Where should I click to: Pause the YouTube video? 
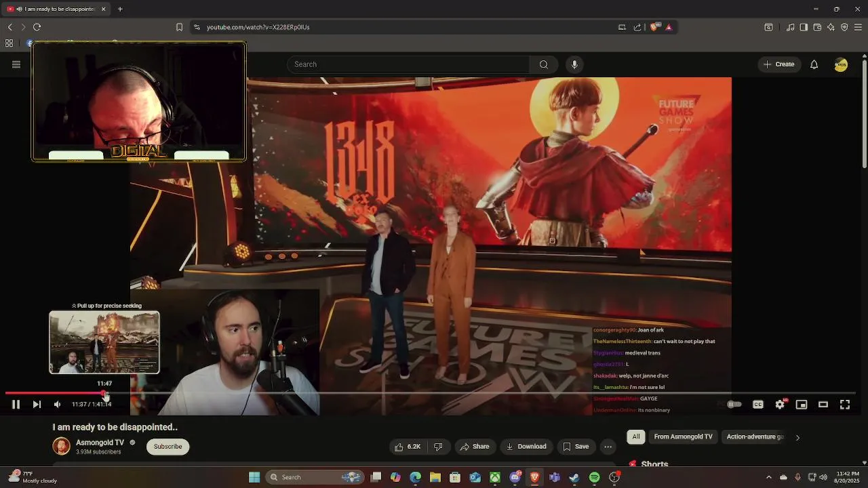tap(16, 405)
